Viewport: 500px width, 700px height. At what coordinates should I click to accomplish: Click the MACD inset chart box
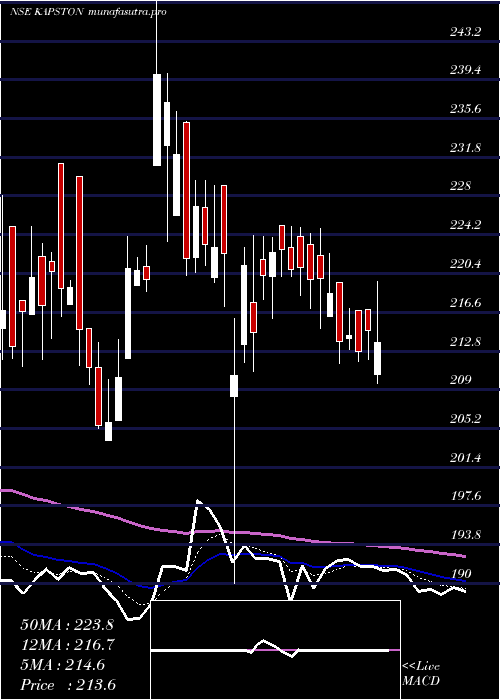tap(275, 650)
